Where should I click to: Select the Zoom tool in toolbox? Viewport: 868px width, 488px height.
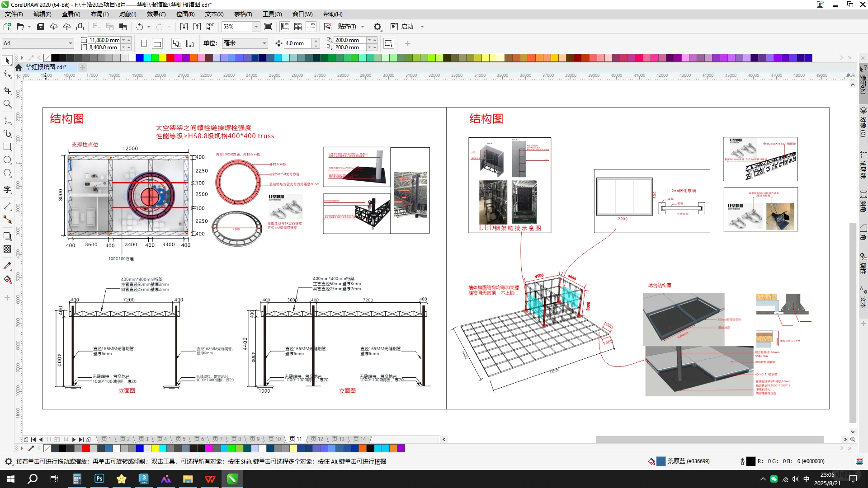click(x=7, y=104)
